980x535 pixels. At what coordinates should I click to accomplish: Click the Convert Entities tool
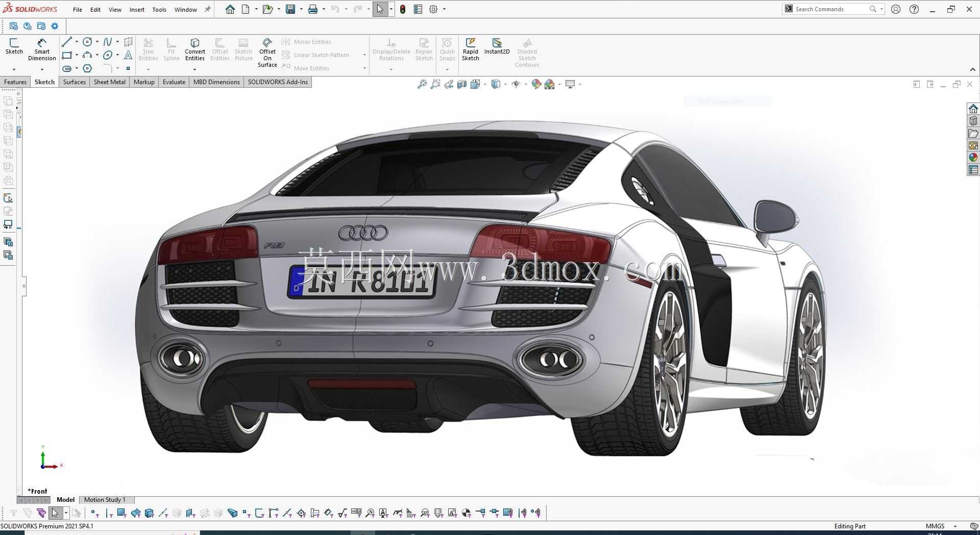pos(195,49)
